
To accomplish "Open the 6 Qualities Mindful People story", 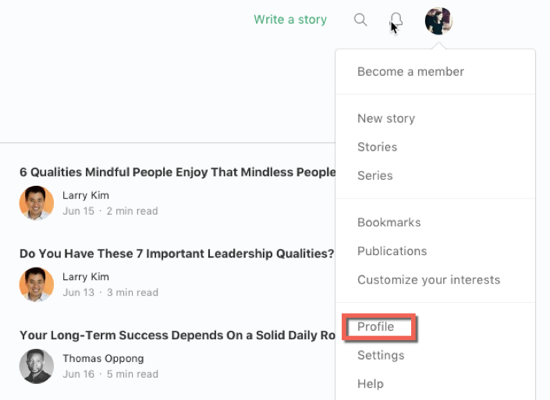I will pos(177,172).
